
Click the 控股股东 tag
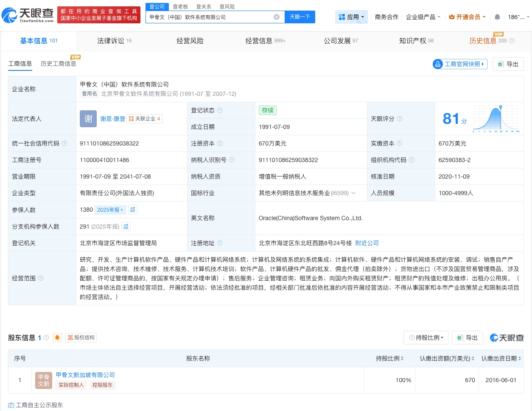[102, 385]
